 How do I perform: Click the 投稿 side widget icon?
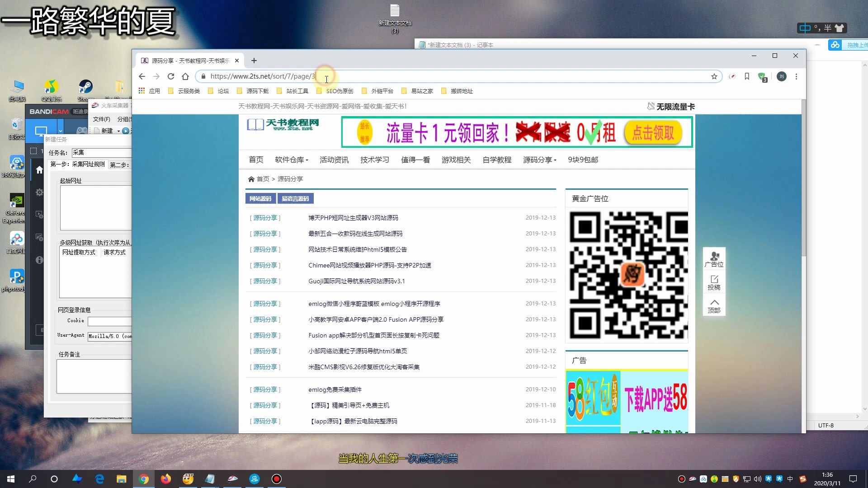(x=714, y=282)
